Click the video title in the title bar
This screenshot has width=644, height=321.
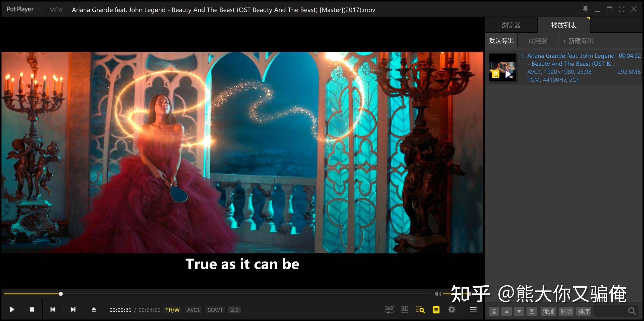223,10
